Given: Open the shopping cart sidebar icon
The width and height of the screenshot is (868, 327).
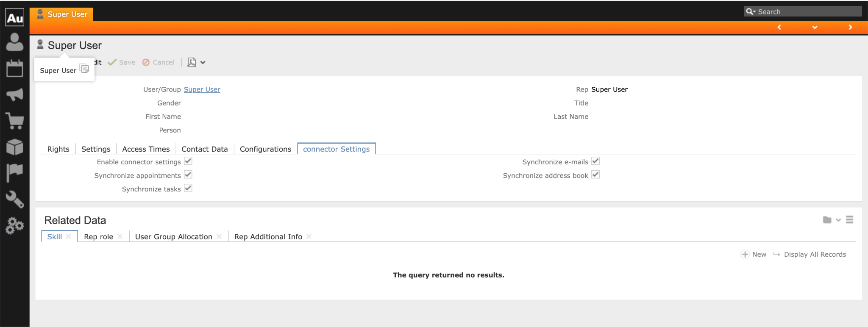Looking at the screenshot, I should (x=14, y=121).
